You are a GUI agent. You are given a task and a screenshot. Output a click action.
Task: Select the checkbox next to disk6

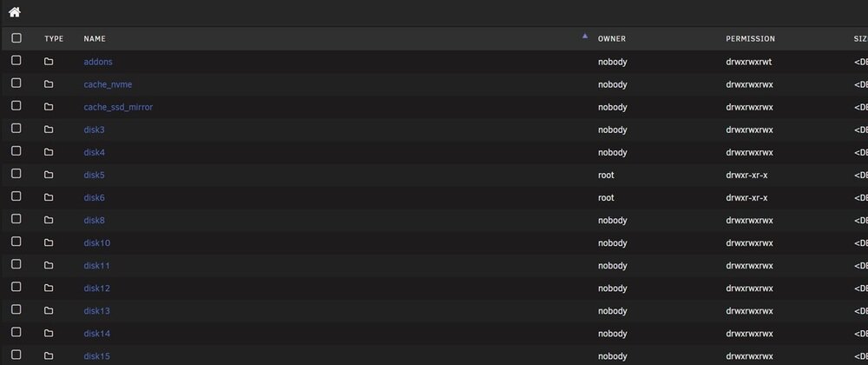pyautogui.click(x=16, y=196)
